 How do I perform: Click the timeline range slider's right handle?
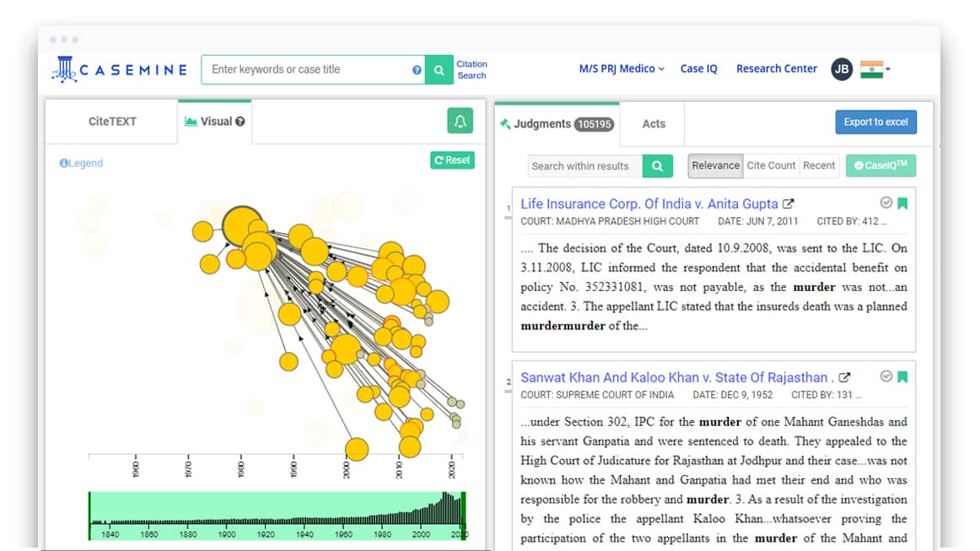[462, 516]
